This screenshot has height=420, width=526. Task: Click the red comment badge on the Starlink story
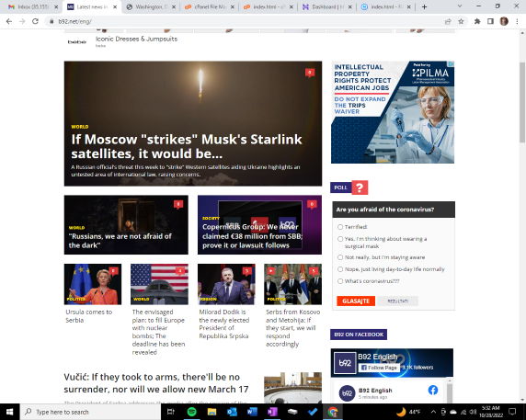[x=310, y=73]
